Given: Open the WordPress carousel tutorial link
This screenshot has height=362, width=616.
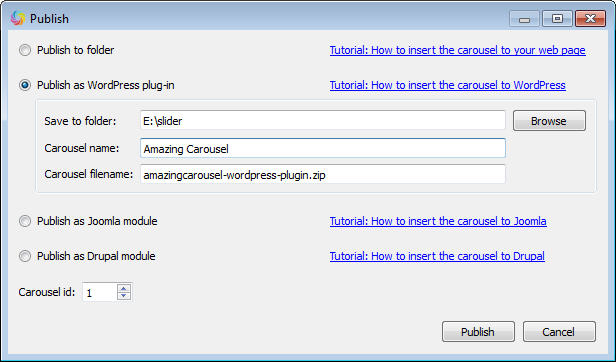Looking at the screenshot, I should point(447,85).
